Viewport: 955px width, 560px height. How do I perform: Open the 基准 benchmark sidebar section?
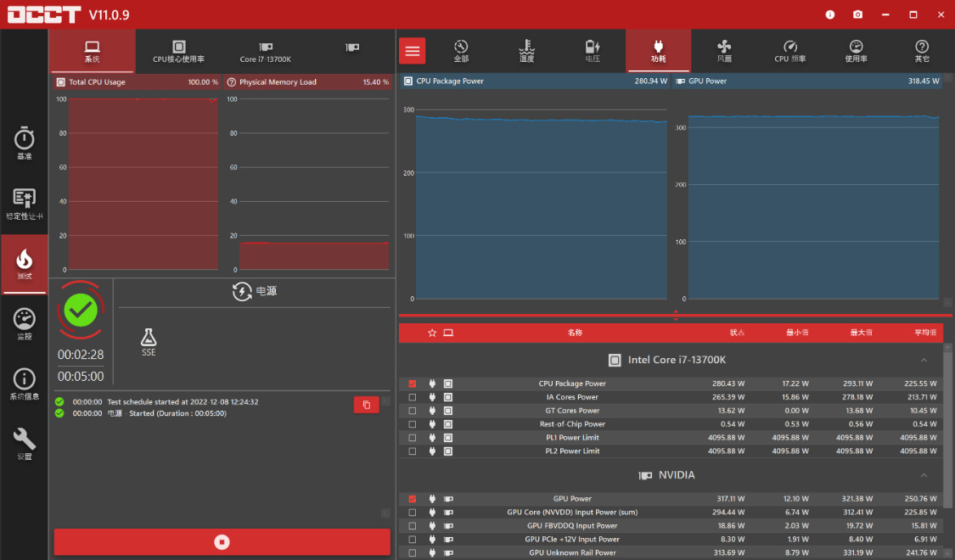coord(24,143)
